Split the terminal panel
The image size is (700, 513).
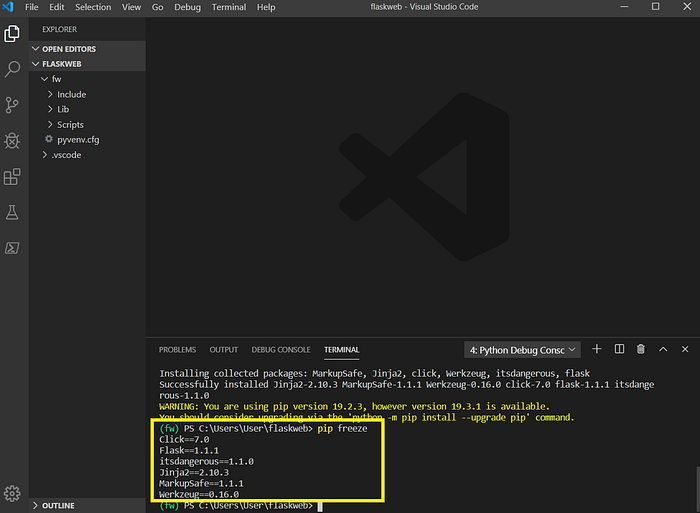pyautogui.click(x=619, y=349)
